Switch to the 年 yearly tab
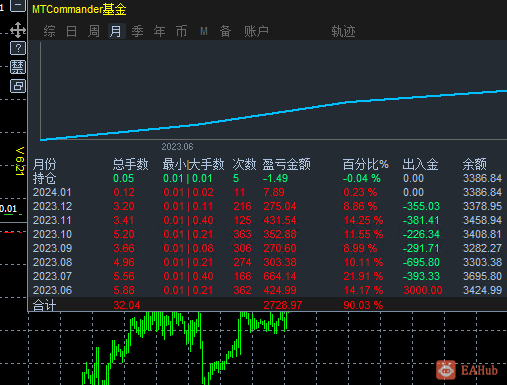This screenshot has width=507, height=385. (159, 31)
